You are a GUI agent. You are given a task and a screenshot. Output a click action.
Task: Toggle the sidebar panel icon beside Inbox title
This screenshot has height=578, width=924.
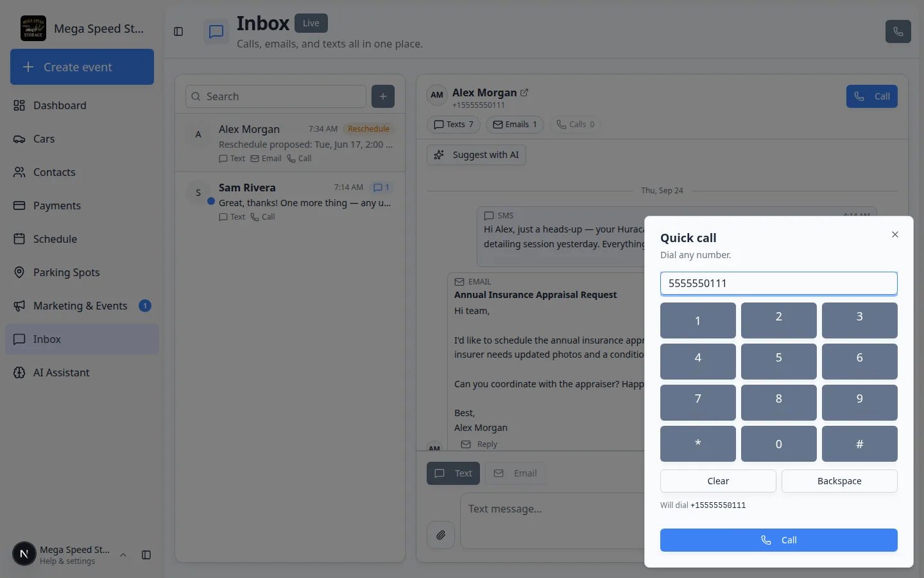(178, 31)
